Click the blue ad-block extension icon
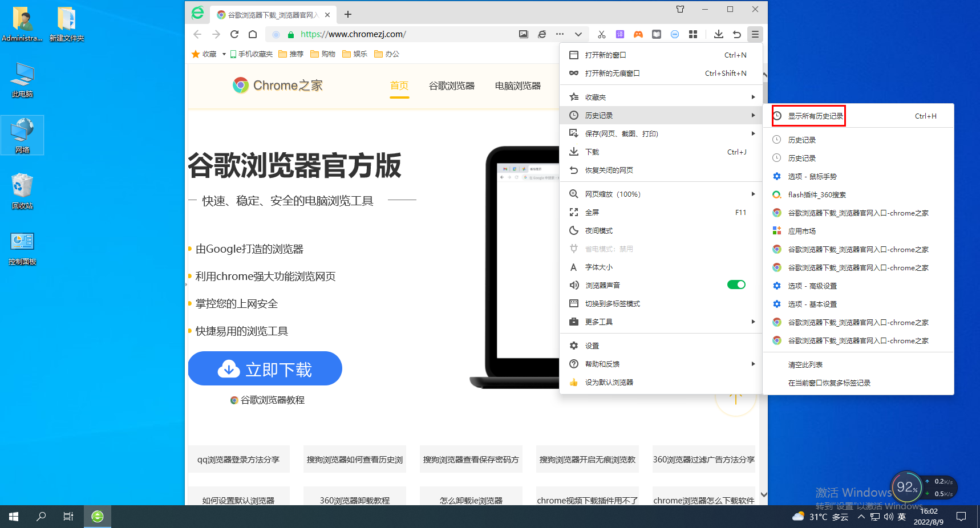 [x=675, y=34]
